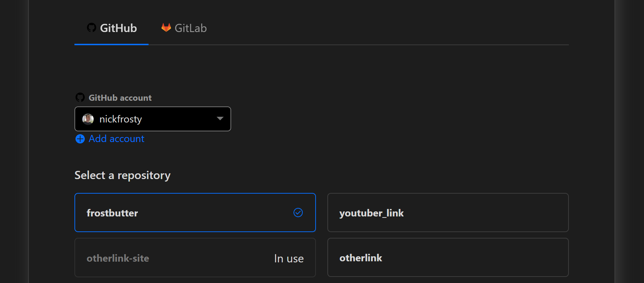Click the Octocat icon beside GitHub account label
This screenshot has width=644, height=283.
pyautogui.click(x=80, y=96)
